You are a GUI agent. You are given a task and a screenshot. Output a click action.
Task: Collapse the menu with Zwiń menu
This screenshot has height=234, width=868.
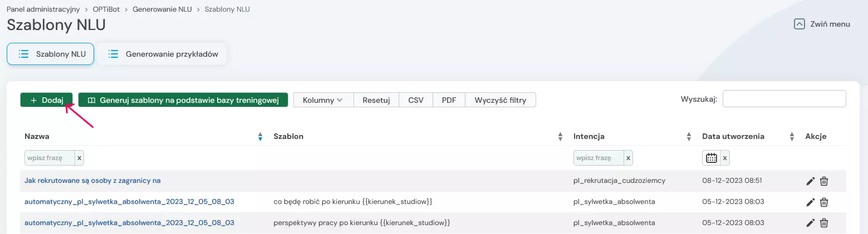pyautogui.click(x=822, y=24)
